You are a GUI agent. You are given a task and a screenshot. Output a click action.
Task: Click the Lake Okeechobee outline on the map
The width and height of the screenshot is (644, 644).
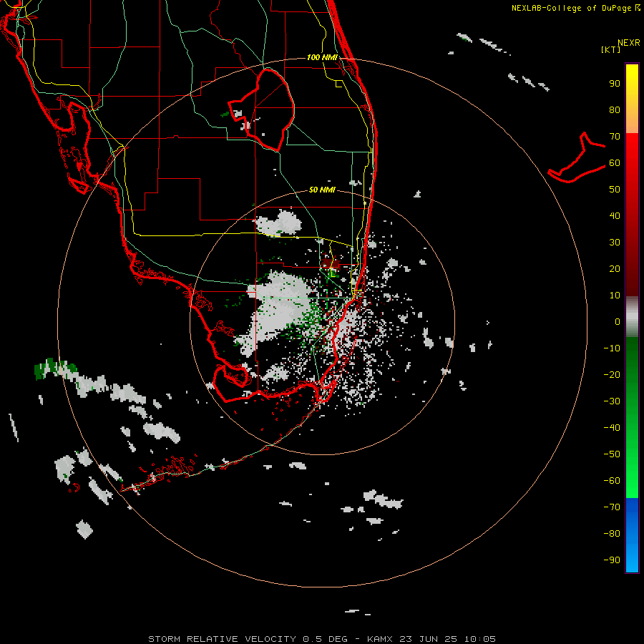pos(263,110)
